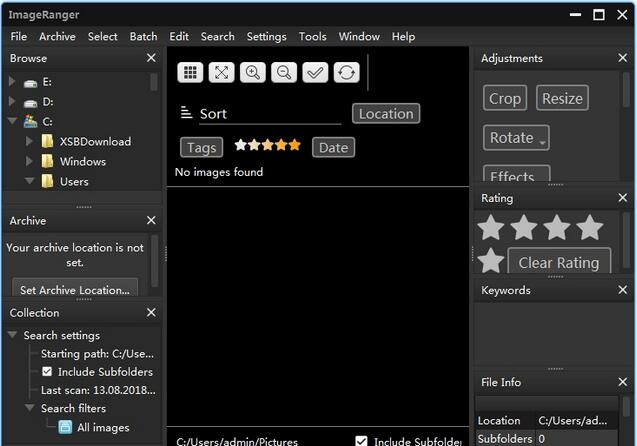
Task: Click the Clear Rating button
Action: click(x=559, y=261)
